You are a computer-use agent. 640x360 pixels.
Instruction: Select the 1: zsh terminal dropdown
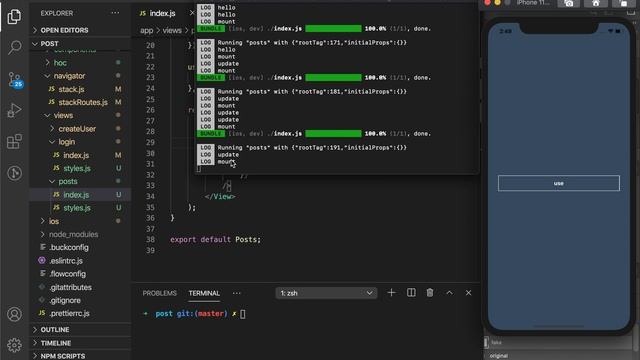click(x=326, y=293)
